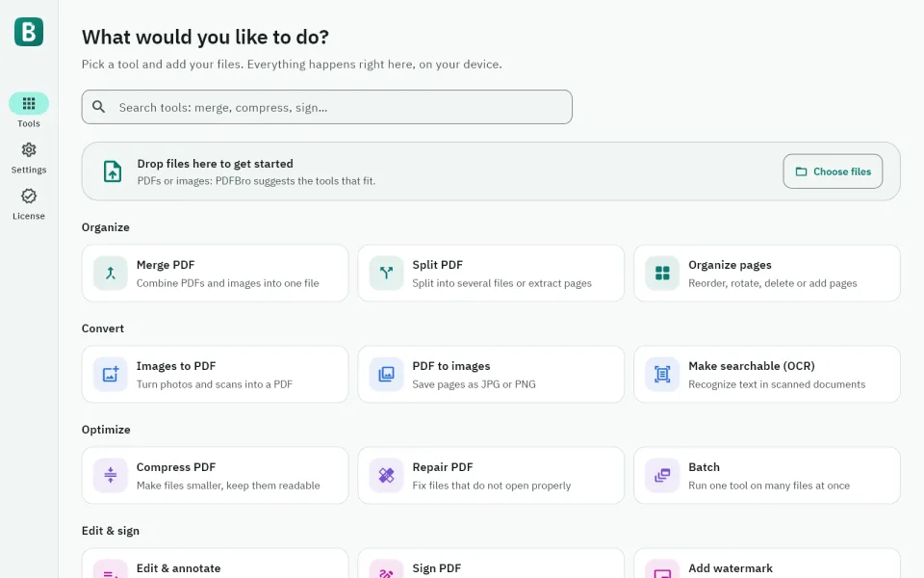Click the Repair PDF bandage icon

(x=386, y=475)
